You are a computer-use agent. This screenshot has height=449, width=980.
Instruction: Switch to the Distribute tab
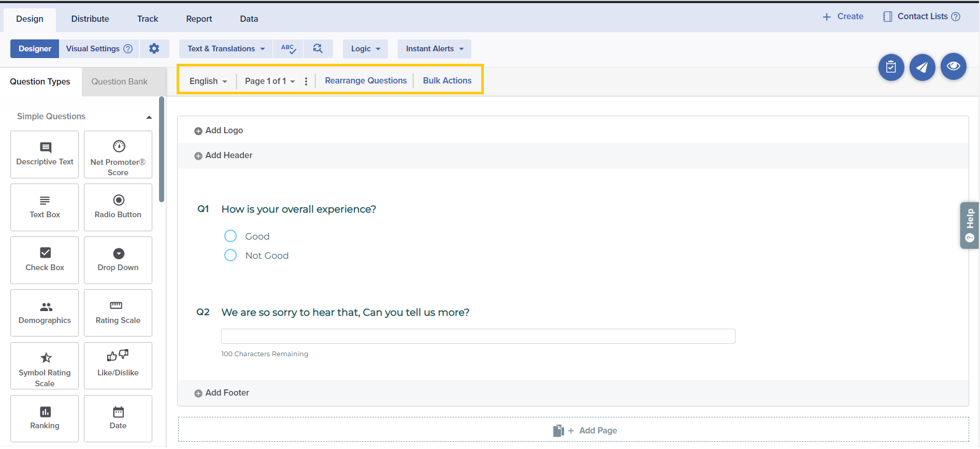(90, 19)
